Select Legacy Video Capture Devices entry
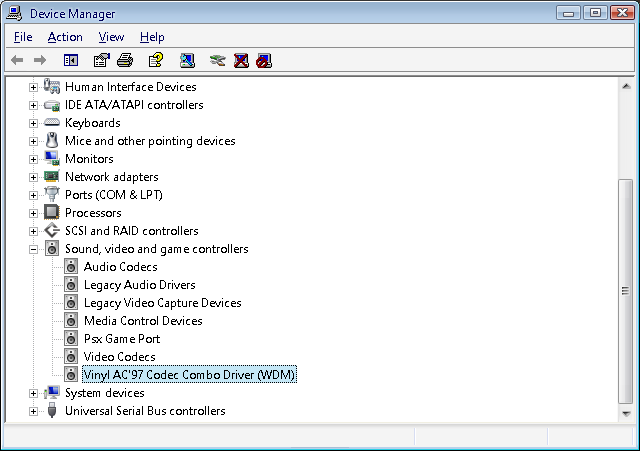 [162, 303]
